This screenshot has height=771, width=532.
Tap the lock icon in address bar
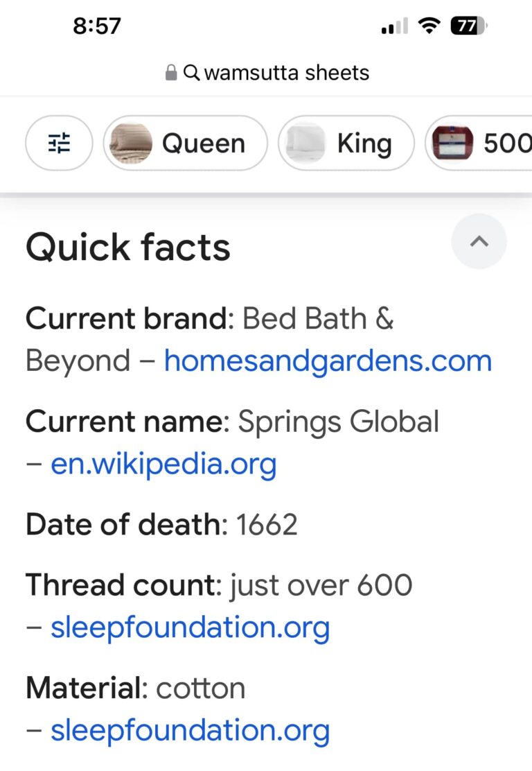tap(171, 73)
